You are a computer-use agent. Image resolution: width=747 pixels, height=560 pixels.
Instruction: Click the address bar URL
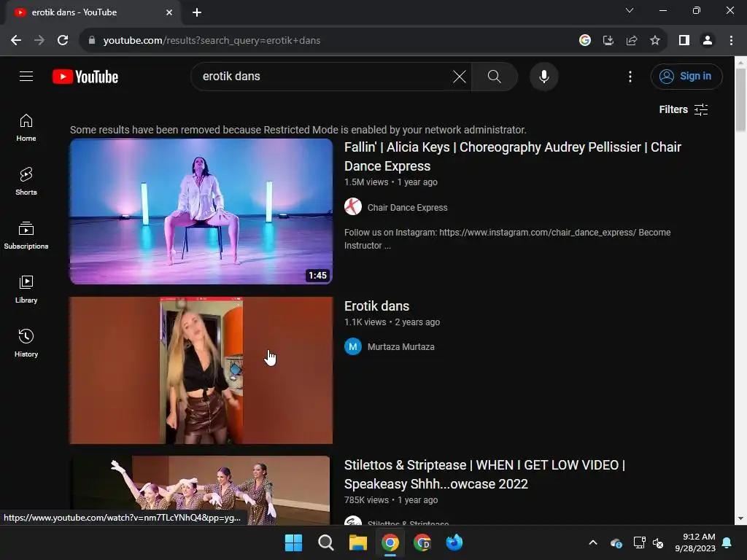tap(212, 41)
